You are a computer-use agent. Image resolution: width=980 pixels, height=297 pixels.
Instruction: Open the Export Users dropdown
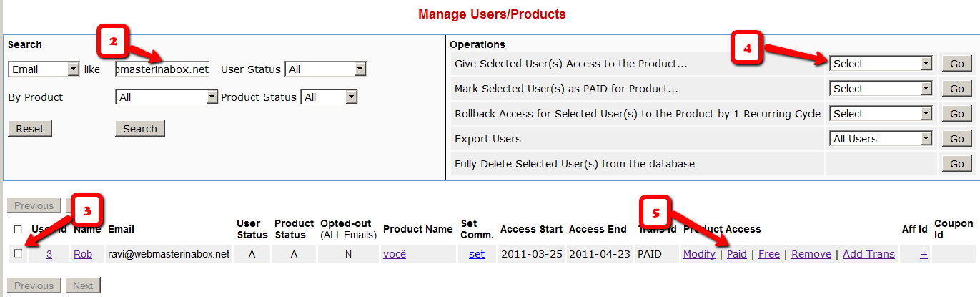[881, 139]
